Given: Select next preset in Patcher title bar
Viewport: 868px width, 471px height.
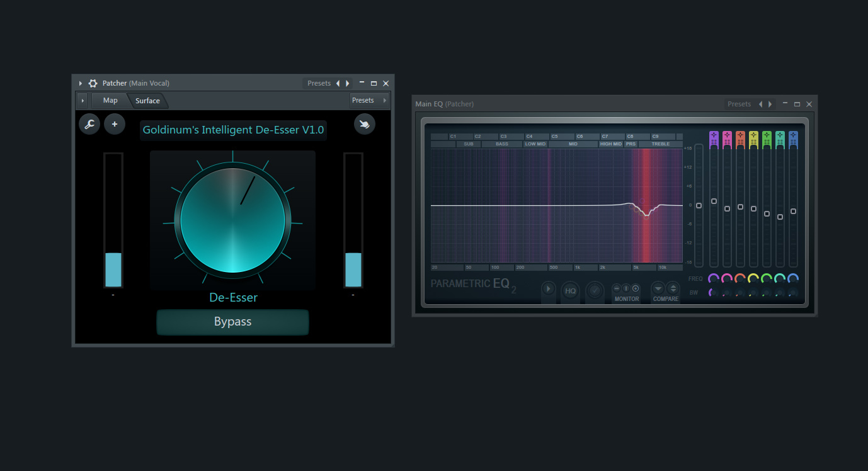Looking at the screenshot, I should (348, 83).
